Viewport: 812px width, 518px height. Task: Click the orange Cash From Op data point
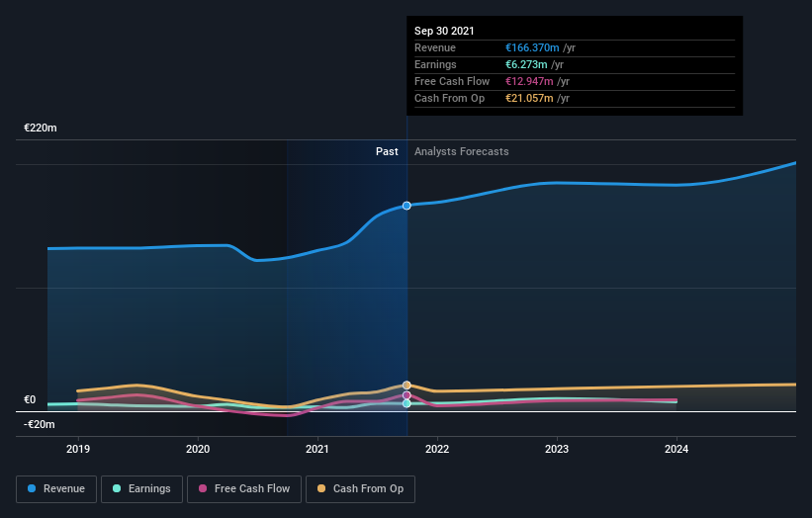406,385
